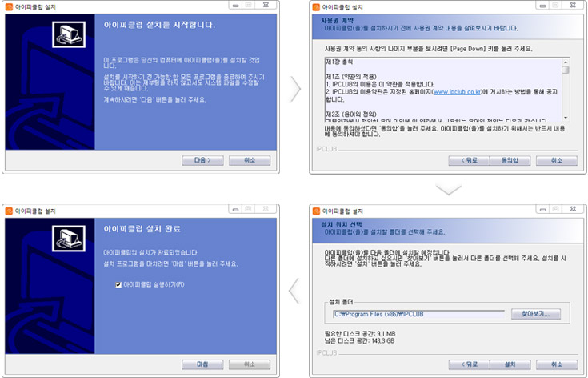Click the 남은 디스크 공간: 143.3 GB text
Image resolution: width=588 pixels, height=378 pixels.
[x=359, y=341]
